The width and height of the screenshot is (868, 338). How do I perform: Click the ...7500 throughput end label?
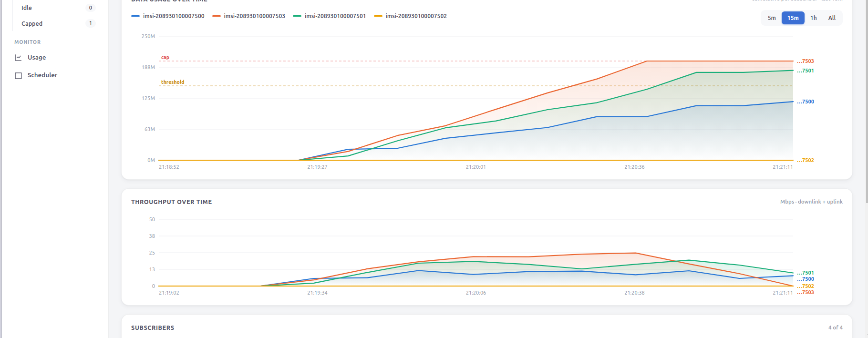tap(806, 279)
